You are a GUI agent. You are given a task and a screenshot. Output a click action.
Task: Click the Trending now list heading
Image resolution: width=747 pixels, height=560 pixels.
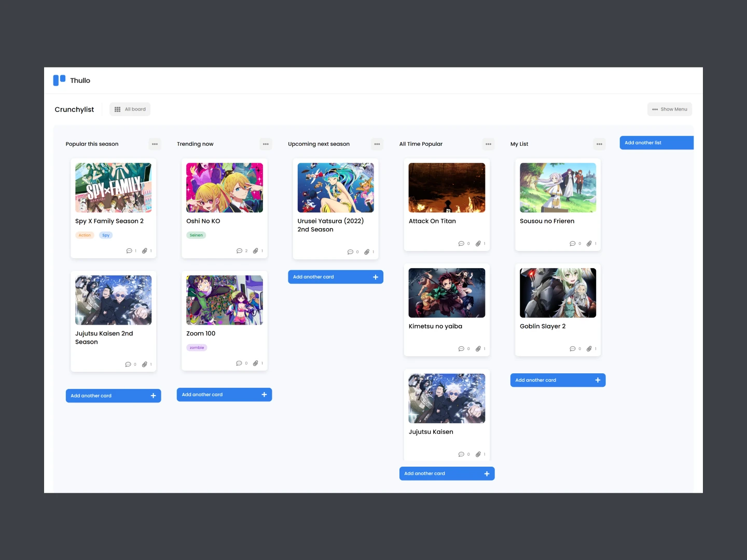coord(195,144)
